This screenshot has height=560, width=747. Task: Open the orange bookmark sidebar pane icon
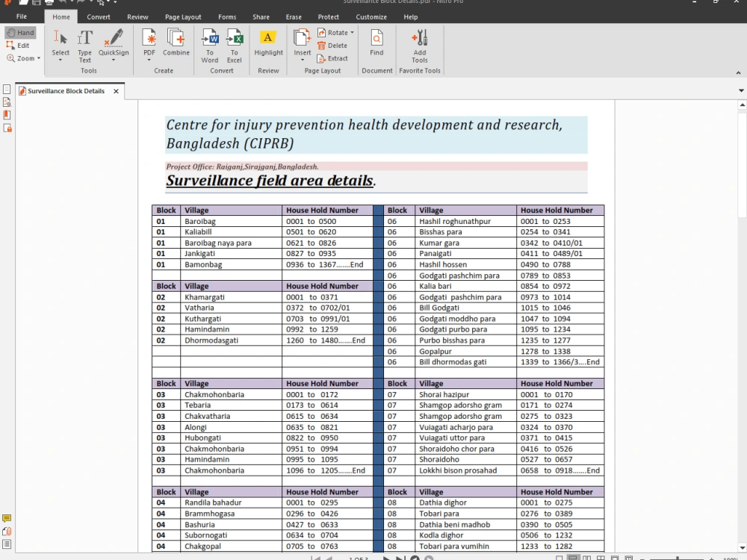click(x=7, y=115)
